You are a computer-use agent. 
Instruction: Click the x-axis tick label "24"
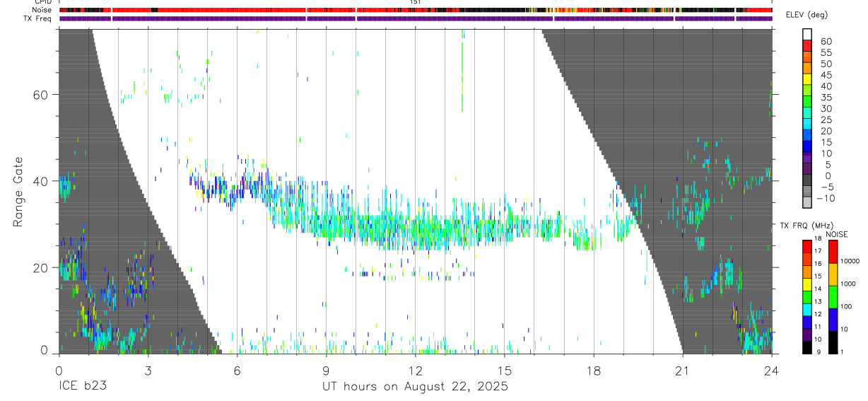click(771, 370)
